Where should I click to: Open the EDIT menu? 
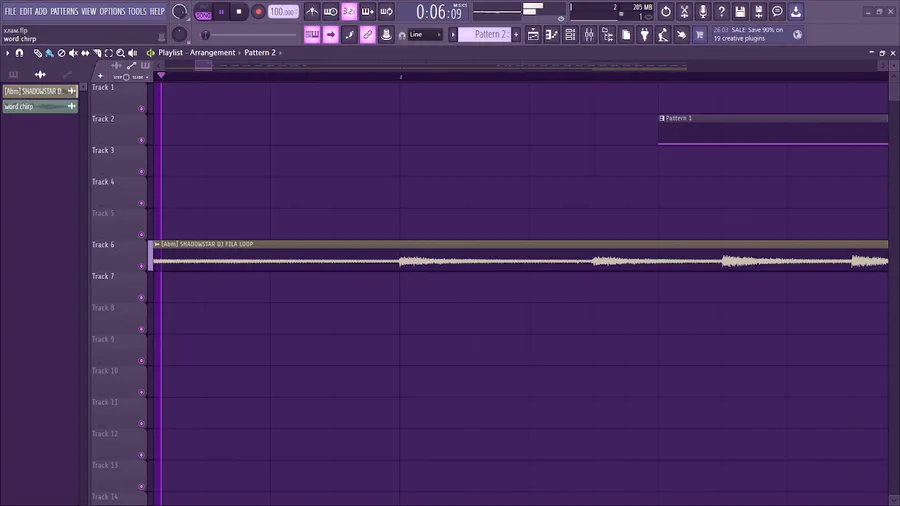[26, 11]
